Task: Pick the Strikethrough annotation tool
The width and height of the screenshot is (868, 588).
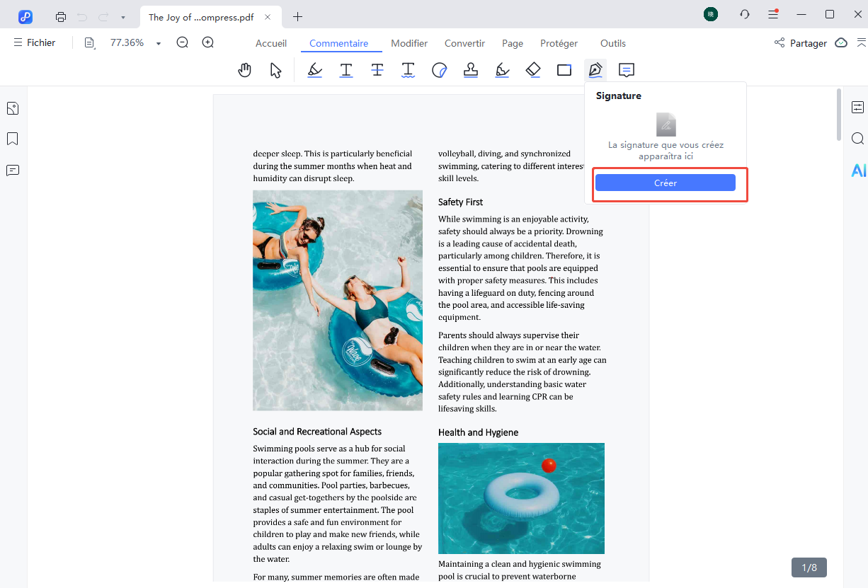Action: pyautogui.click(x=377, y=70)
